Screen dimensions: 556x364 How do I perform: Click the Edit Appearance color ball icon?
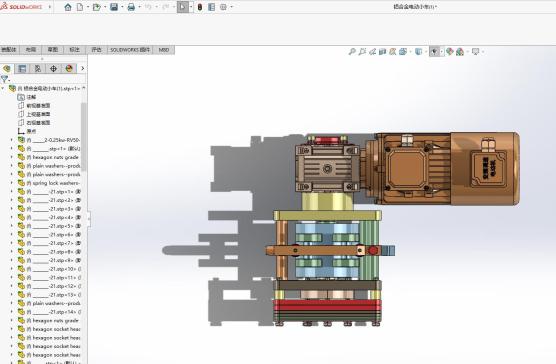[x=450, y=52]
